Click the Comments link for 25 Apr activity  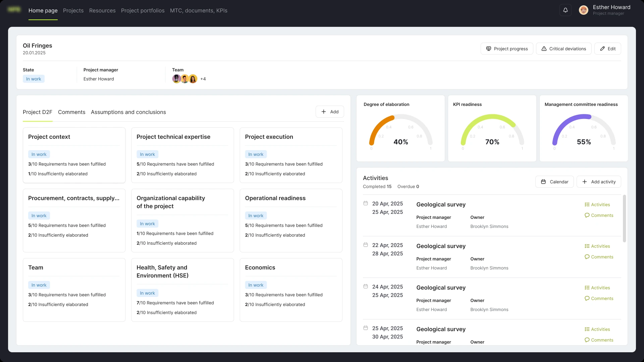pos(599,340)
